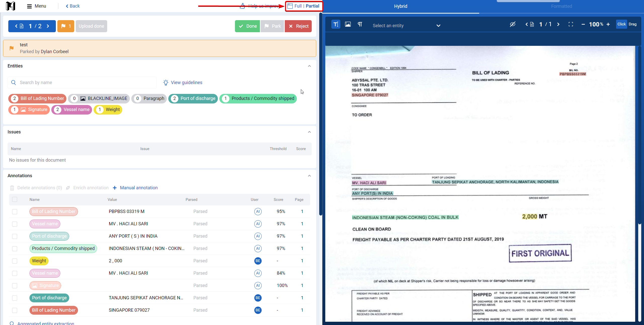Zoom in the document with plus
Screen dimensions: 644x325
click(608, 24)
